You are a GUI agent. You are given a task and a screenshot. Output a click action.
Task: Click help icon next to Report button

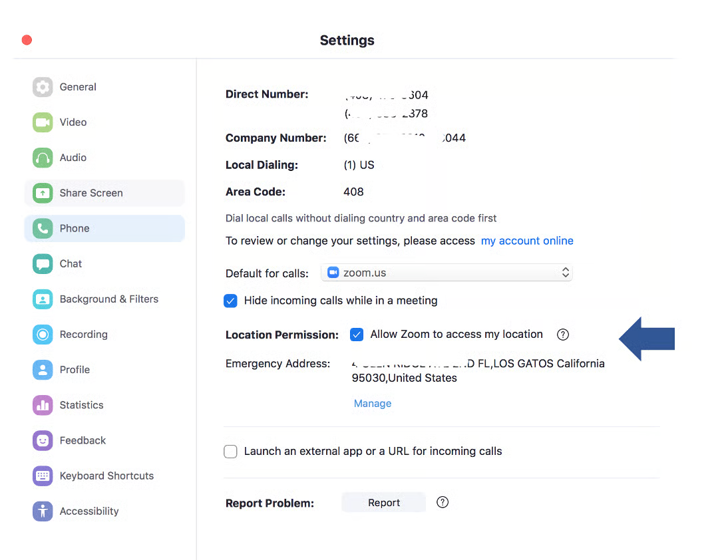pyautogui.click(x=443, y=502)
